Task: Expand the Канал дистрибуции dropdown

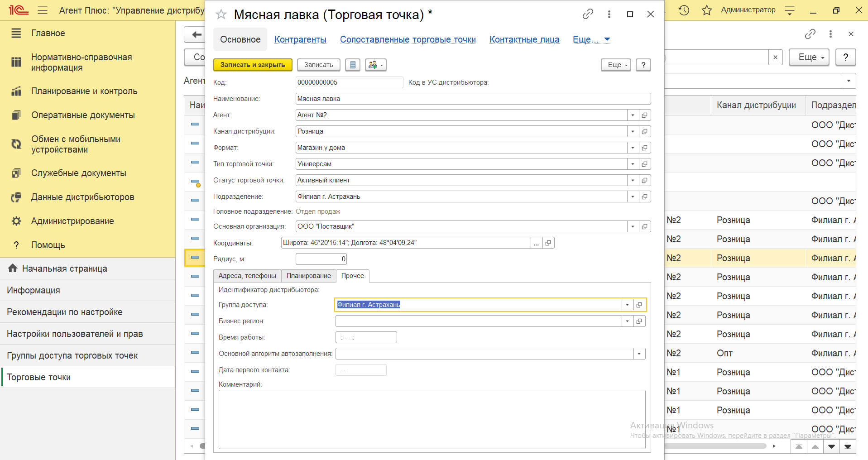Action: click(633, 131)
